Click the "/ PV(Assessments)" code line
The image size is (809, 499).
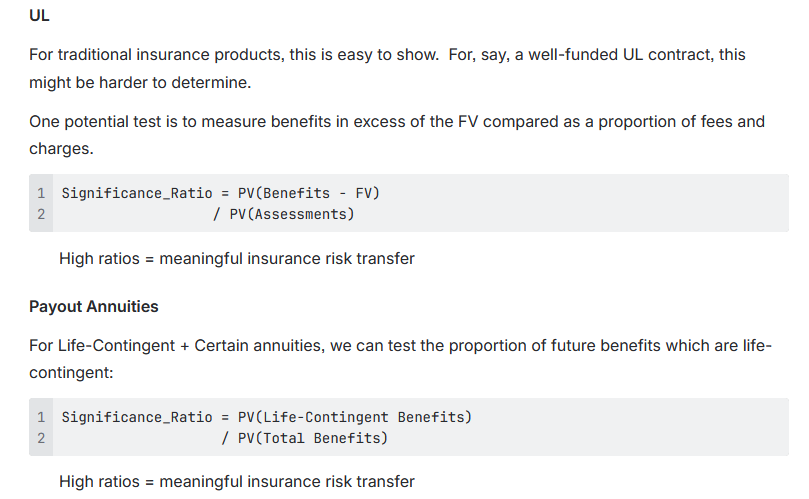(284, 214)
